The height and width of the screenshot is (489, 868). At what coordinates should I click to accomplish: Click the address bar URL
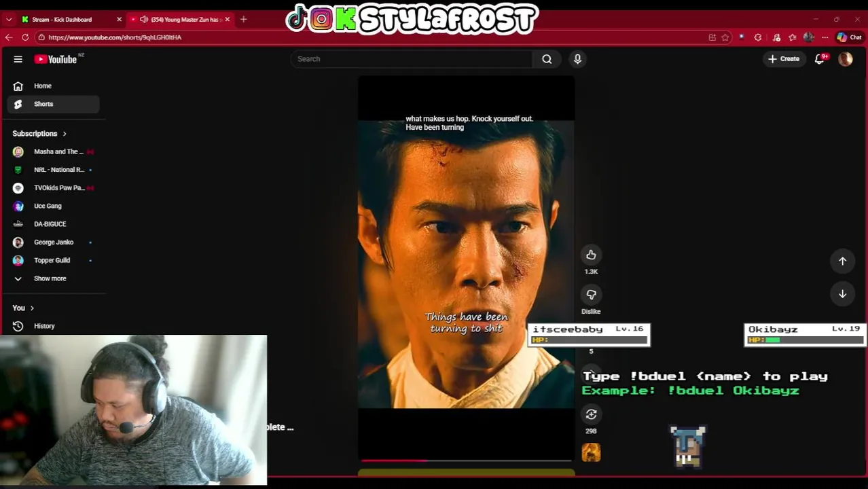(115, 37)
